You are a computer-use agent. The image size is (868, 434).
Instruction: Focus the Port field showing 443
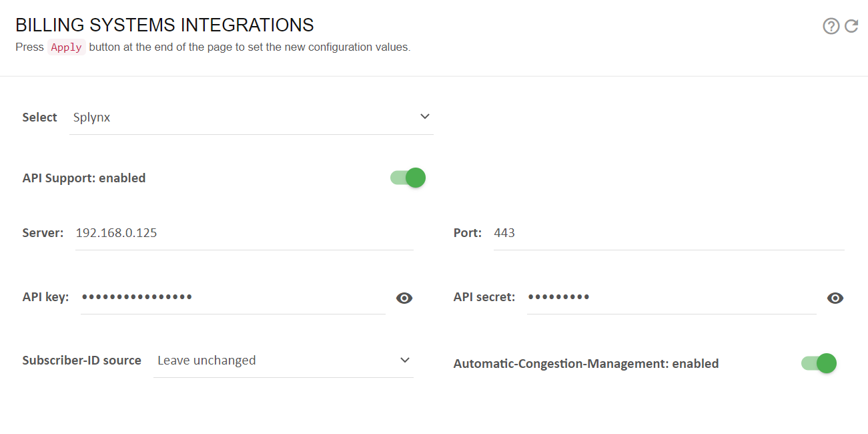pos(669,233)
